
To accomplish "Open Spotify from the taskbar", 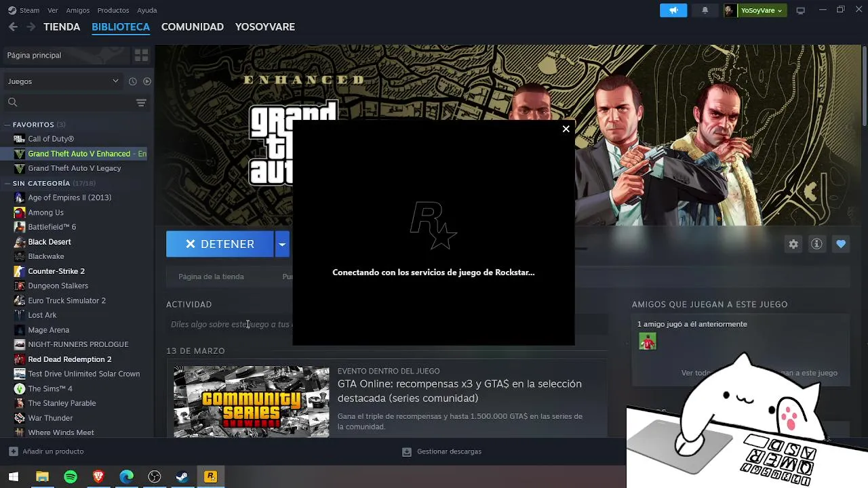I will pos(71,477).
